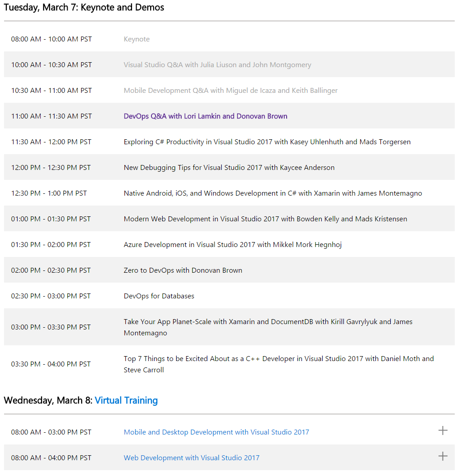Click the Native Android, iOS, and Windows Development session
This screenshot has height=476, width=457.
click(273, 193)
